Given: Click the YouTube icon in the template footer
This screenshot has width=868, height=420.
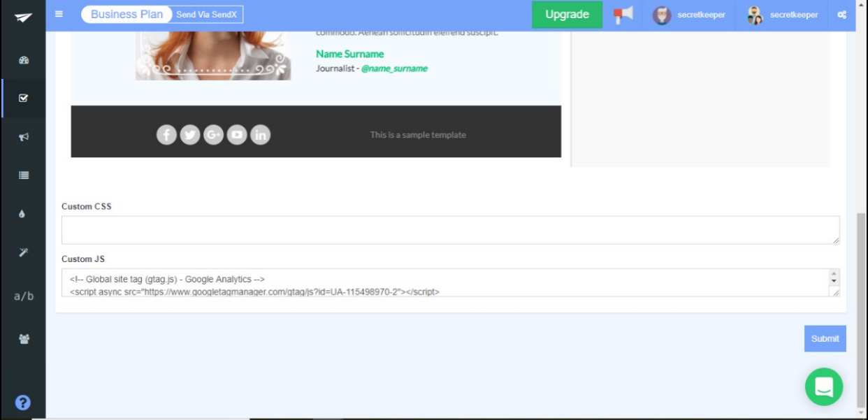Looking at the screenshot, I should pyautogui.click(x=237, y=135).
